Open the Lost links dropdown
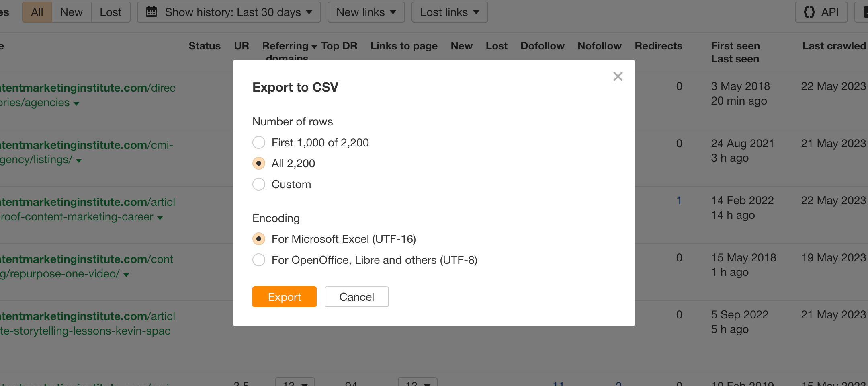Viewport: 868px width, 386px height. tap(449, 12)
